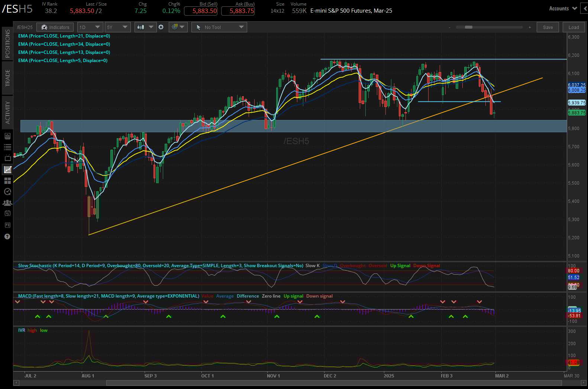Viewport: 588px width, 389px height.
Task: Click the IV Rank 38.2 value
Action: [x=51, y=11]
